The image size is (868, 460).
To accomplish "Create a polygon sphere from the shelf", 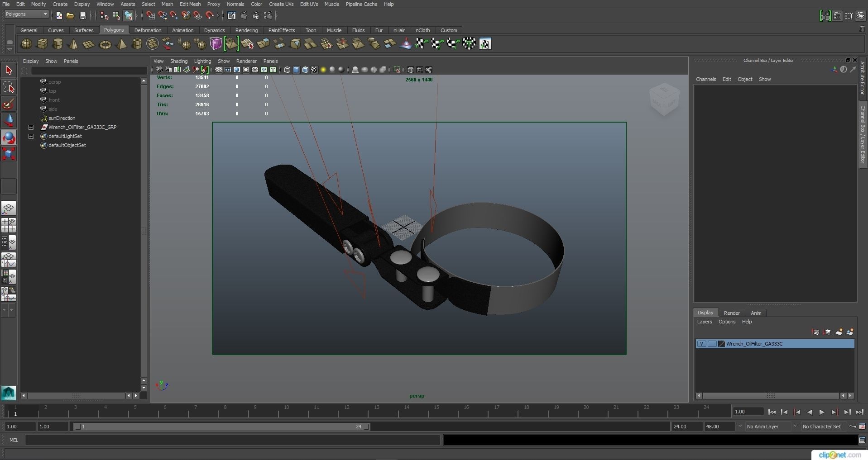I will [x=26, y=44].
